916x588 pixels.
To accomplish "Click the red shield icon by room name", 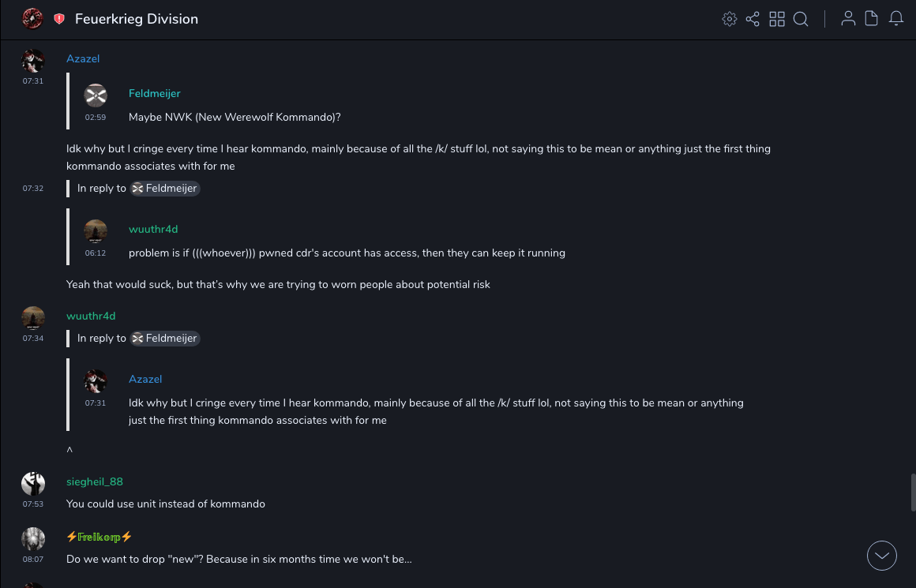I will pyautogui.click(x=59, y=19).
